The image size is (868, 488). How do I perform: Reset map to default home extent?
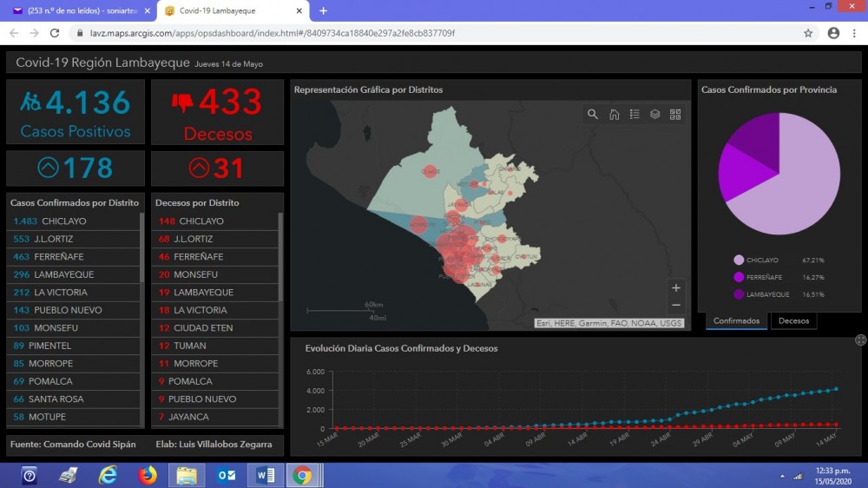tap(614, 115)
